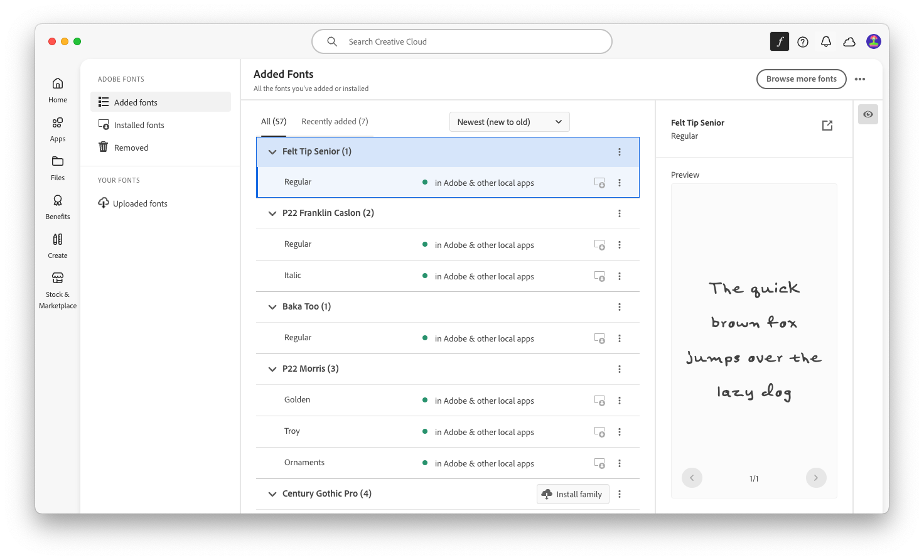Open the Newest (new to old) sort dropdown
924x560 pixels.
[x=509, y=122]
